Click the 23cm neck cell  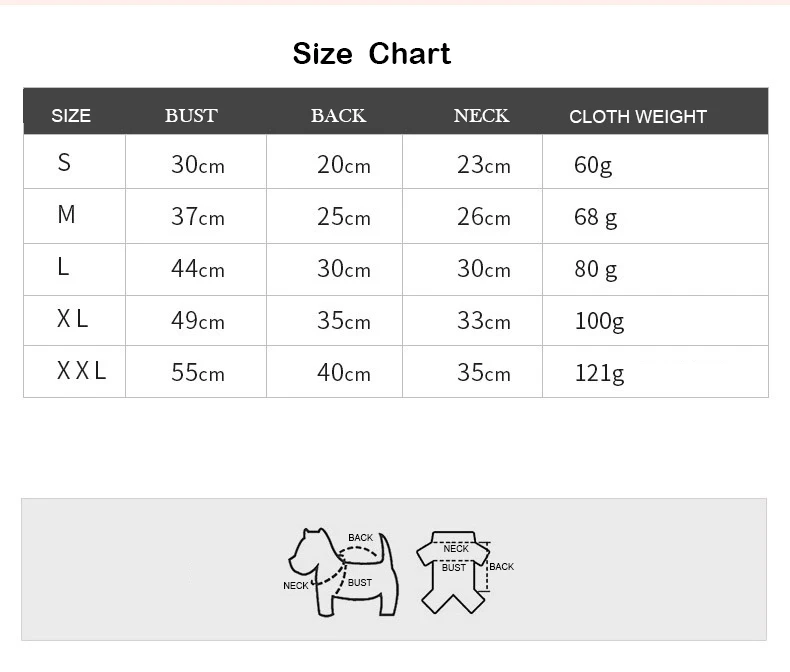[x=483, y=164]
